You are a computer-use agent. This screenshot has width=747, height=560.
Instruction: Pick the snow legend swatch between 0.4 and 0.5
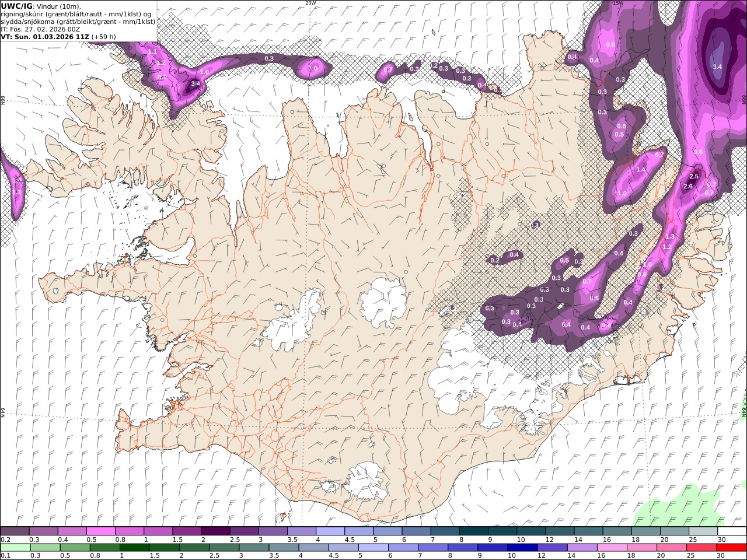[72, 531]
